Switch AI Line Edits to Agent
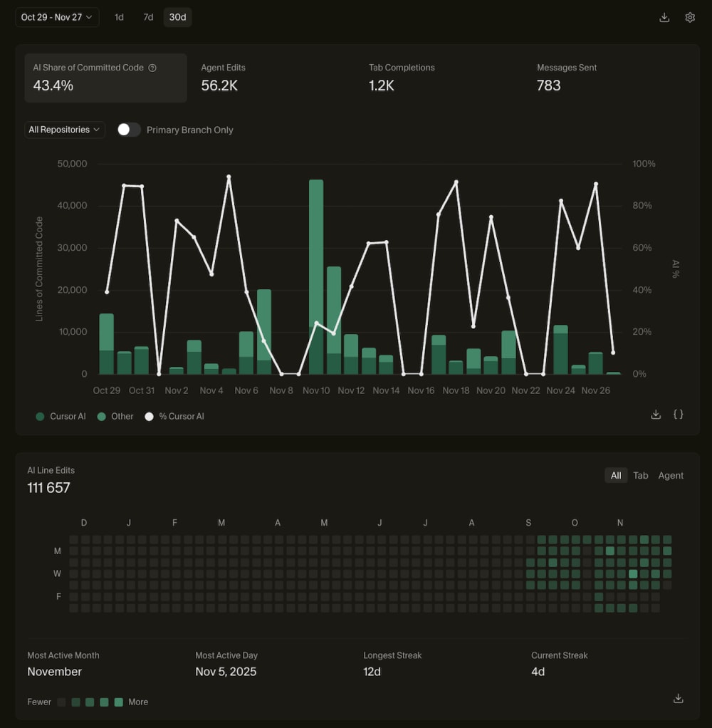The width and height of the screenshot is (712, 728). click(x=671, y=475)
